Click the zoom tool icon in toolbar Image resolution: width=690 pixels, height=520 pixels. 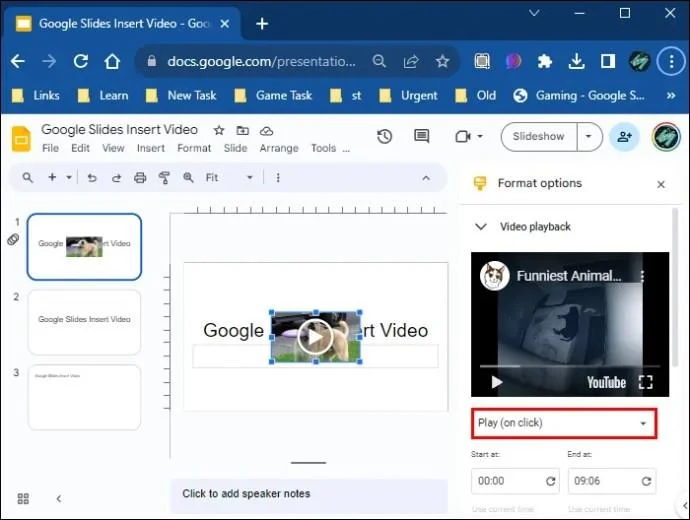[x=188, y=177]
